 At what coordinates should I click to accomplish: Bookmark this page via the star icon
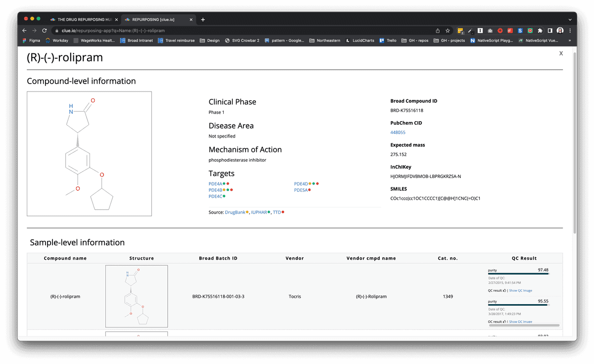pos(447,30)
